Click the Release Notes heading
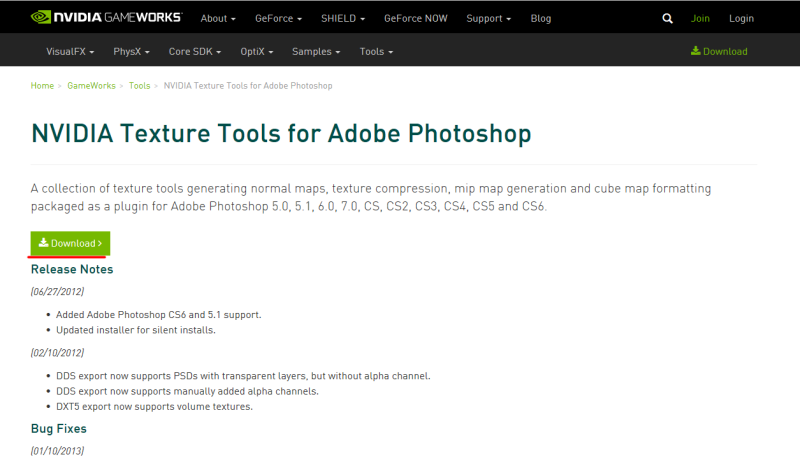Viewport: 800px width, 464px height. coord(72,269)
